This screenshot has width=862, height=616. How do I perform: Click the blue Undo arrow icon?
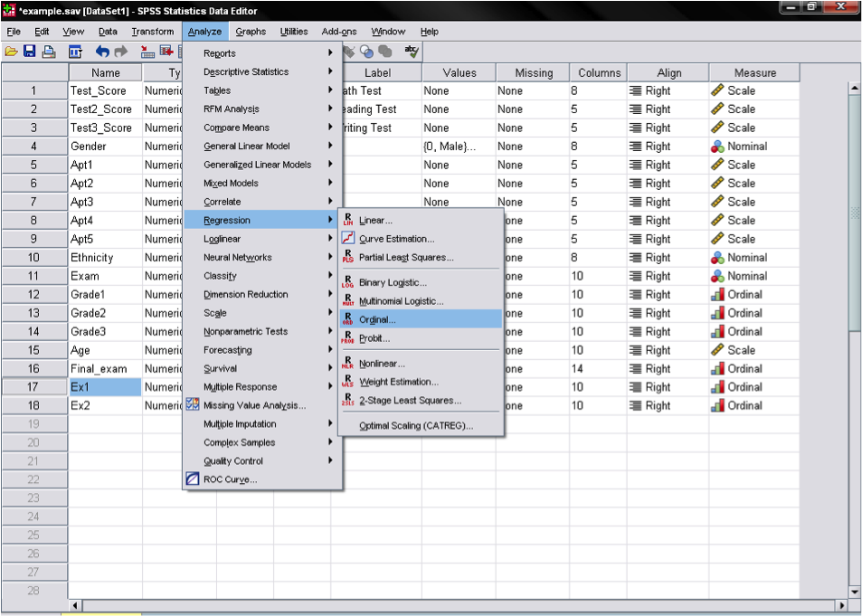(x=102, y=52)
